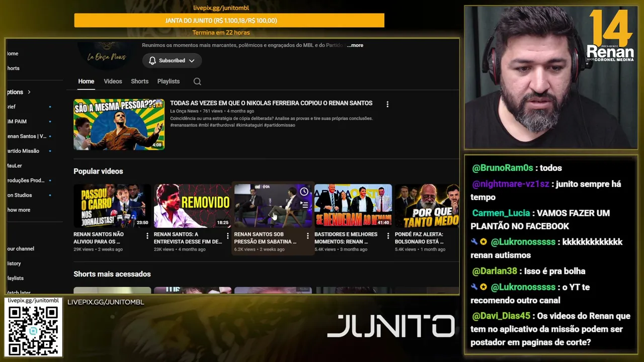Open video title 'RENAN SANTOS: A ENTREVISTA DESSE FIM DE'
This screenshot has height=362, width=644.
click(x=188, y=238)
